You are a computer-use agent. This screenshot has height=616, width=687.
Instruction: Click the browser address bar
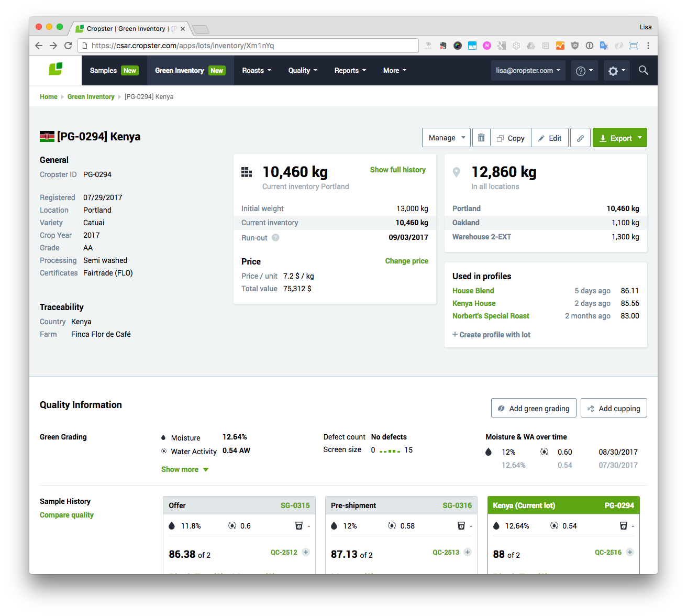pyautogui.click(x=248, y=46)
